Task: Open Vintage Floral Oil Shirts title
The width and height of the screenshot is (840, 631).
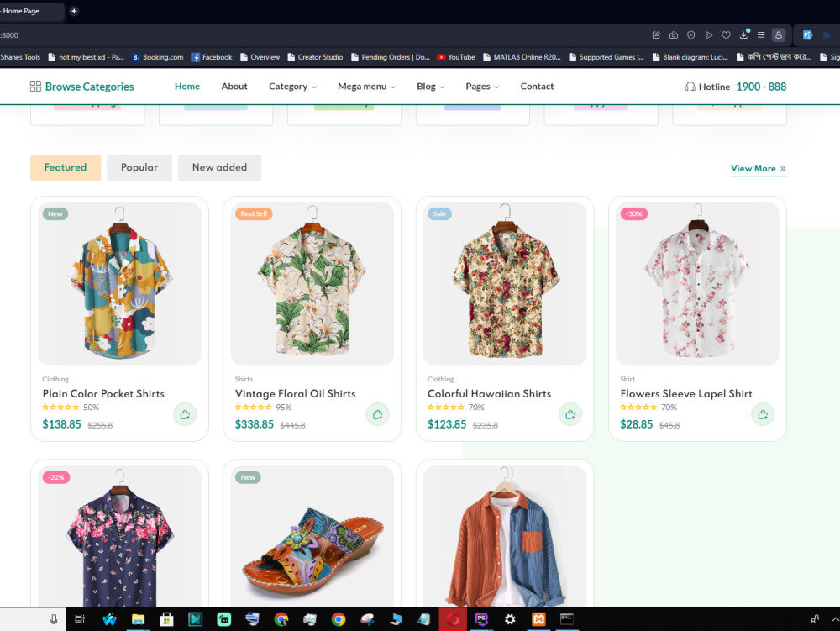Action: (x=295, y=394)
